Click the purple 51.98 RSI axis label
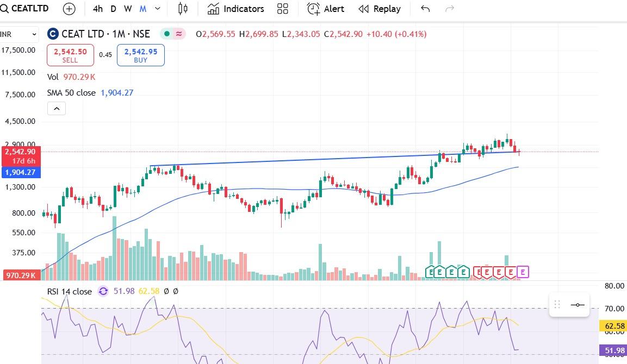 pyautogui.click(x=614, y=351)
